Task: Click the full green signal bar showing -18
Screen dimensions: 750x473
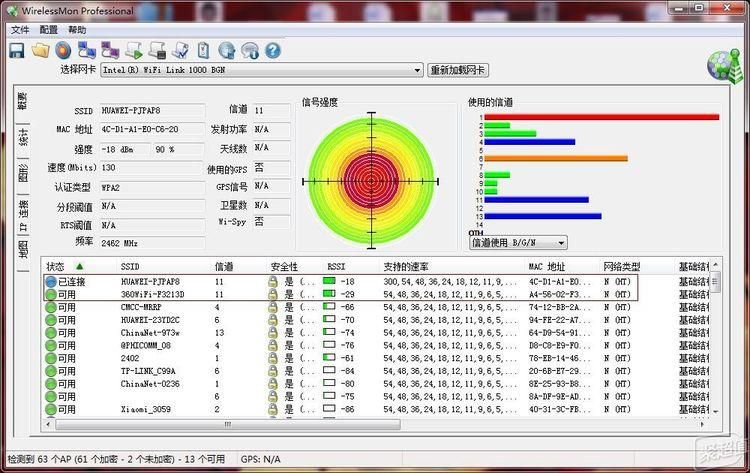Action: (x=329, y=281)
